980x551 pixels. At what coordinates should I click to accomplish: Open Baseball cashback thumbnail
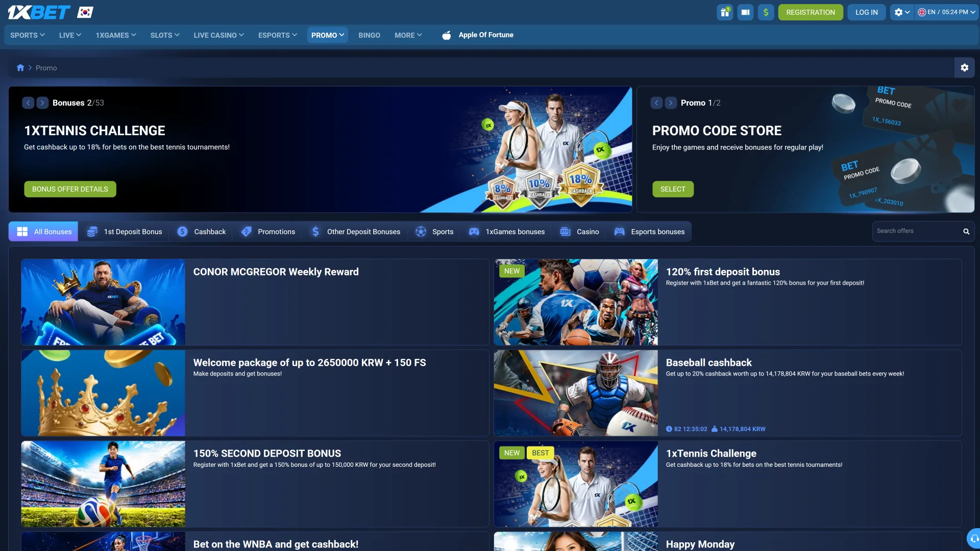click(x=576, y=393)
